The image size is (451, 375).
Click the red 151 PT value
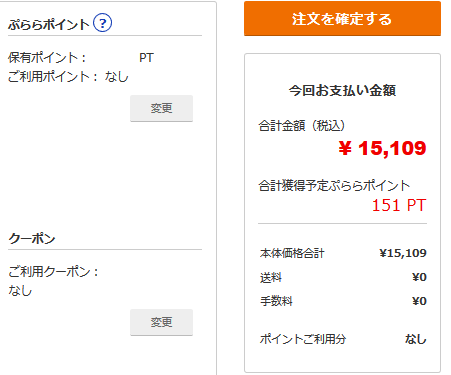click(x=399, y=205)
